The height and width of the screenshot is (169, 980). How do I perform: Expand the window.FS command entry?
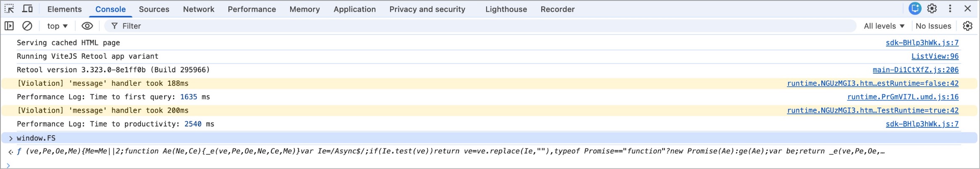[x=11, y=138]
